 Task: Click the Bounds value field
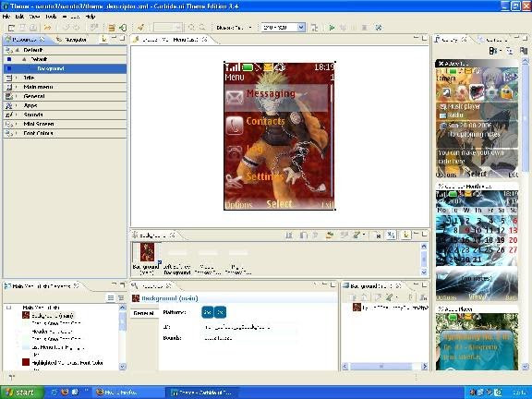pyautogui.click(x=249, y=338)
